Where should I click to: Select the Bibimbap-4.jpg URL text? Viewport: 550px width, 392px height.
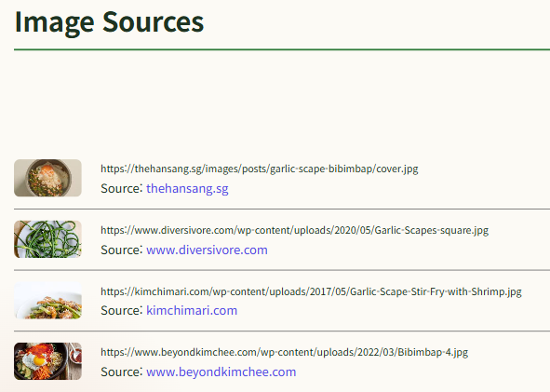tap(284, 352)
